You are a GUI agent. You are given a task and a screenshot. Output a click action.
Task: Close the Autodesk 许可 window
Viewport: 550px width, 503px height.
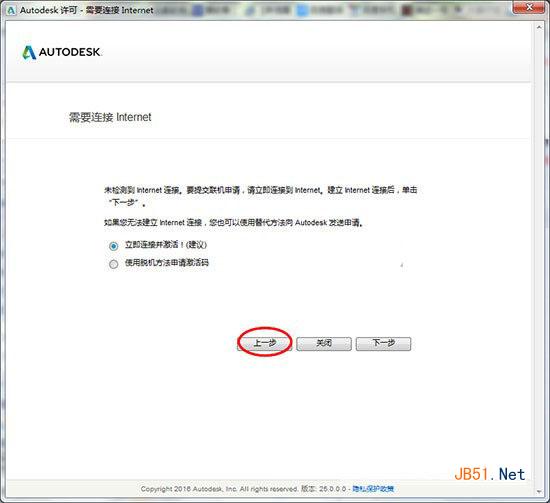pyautogui.click(x=529, y=7)
